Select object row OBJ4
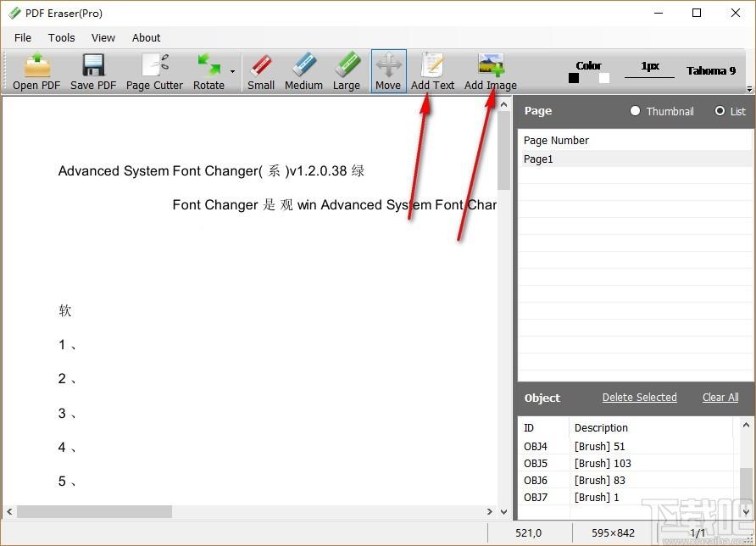 point(627,447)
